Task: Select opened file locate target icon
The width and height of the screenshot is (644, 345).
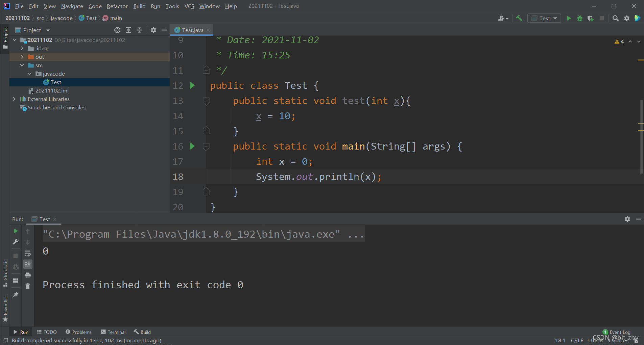Action: (x=117, y=30)
